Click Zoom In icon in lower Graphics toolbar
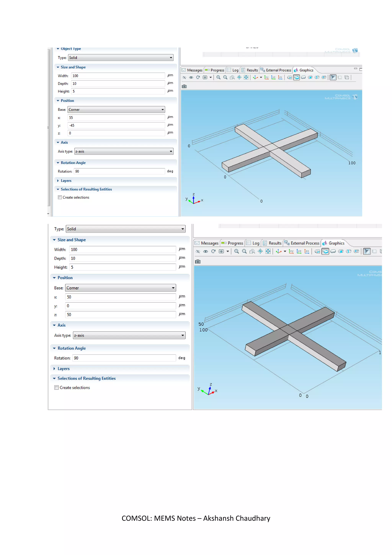This screenshot has width=392, height=555. pyautogui.click(x=237, y=251)
